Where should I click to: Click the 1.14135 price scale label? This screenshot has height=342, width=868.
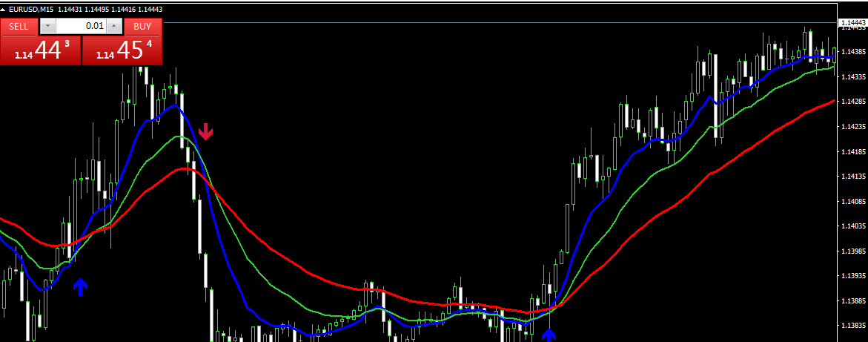pos(853,177)
